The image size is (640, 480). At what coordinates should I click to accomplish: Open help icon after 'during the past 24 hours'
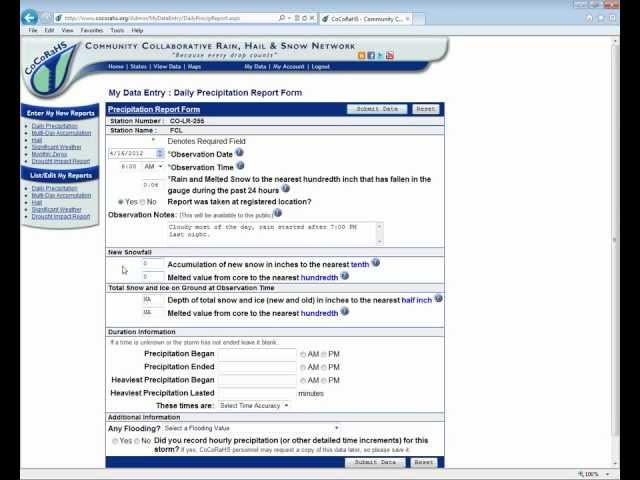(x=286, y=189)
